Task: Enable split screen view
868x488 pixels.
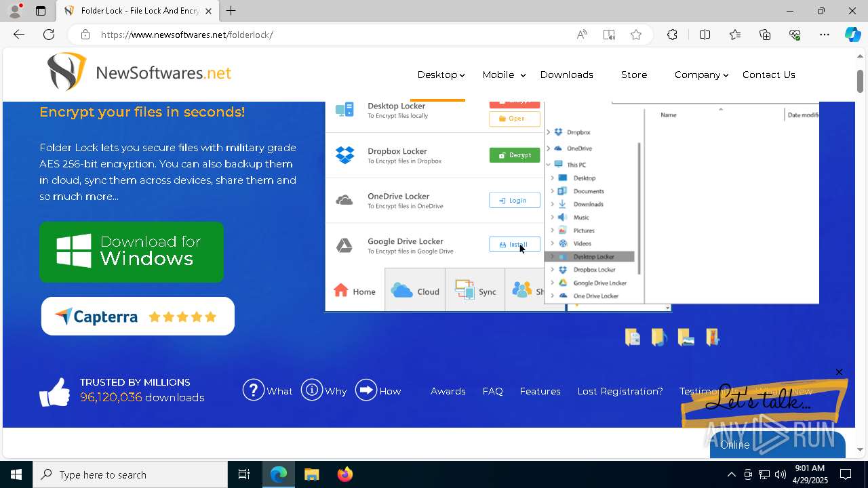Action: (x=705, y=35)
